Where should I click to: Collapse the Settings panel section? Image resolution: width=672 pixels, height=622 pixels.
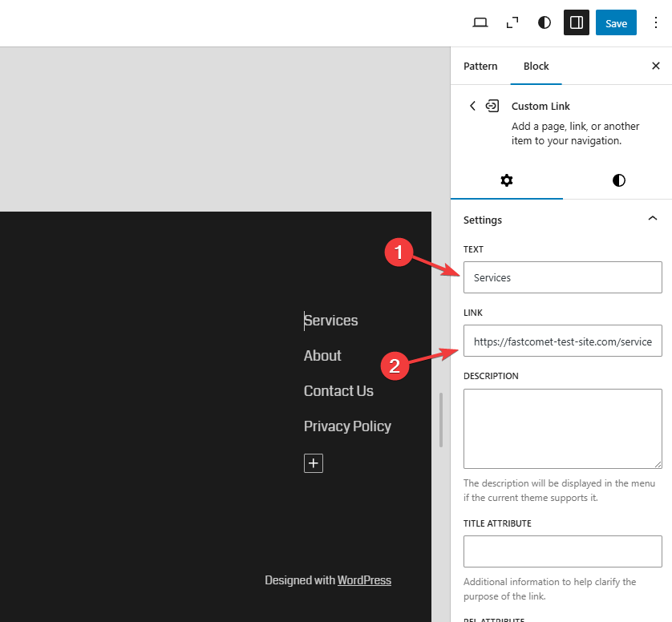[x=652, y=219]
